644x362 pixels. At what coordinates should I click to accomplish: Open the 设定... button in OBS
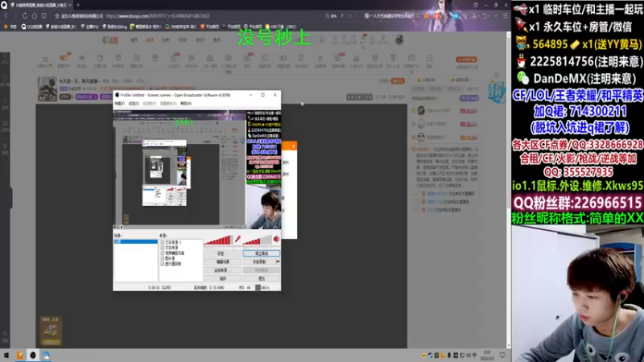[x=223, y=253]
